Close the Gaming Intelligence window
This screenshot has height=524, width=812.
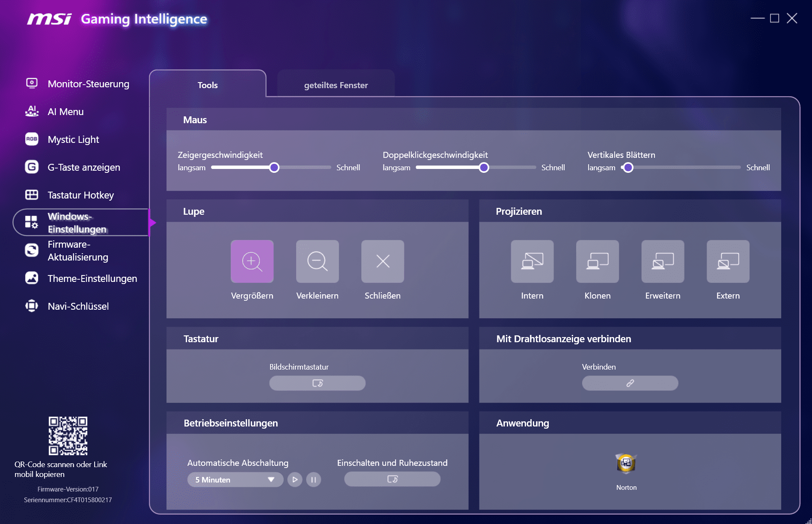(792, 18)
